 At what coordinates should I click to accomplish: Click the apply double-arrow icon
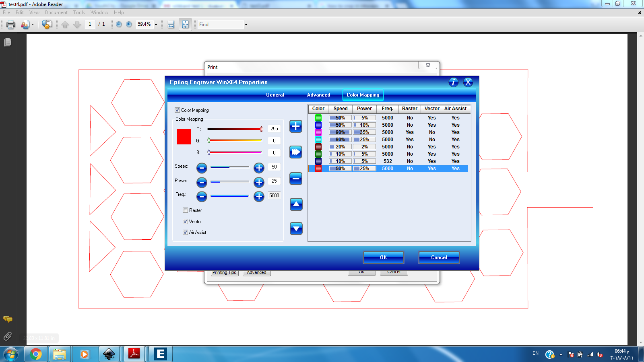click(296, 152)
